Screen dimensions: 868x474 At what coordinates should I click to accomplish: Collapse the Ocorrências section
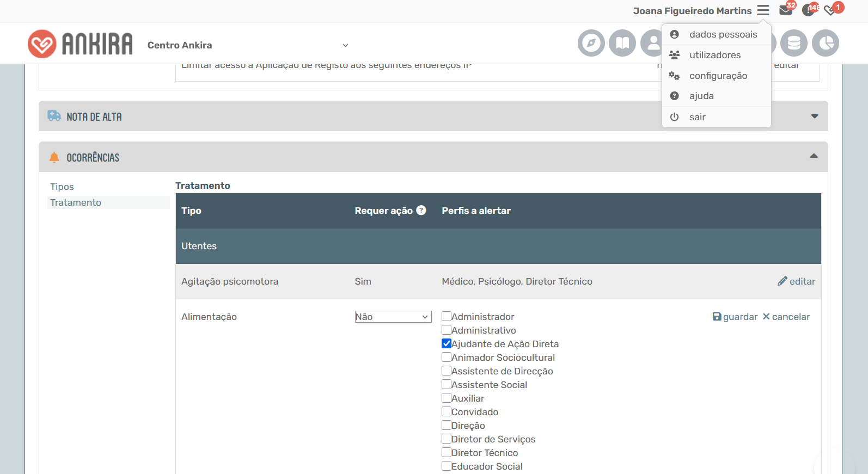(x=814, y=156)
